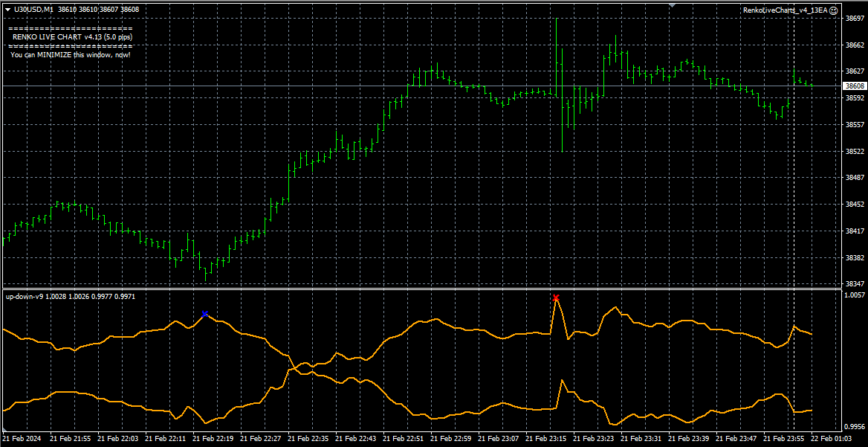The image size is (868, 447).
Task: Open the quick menu arrow beside U30USD,M1
Action: point(7,10)
